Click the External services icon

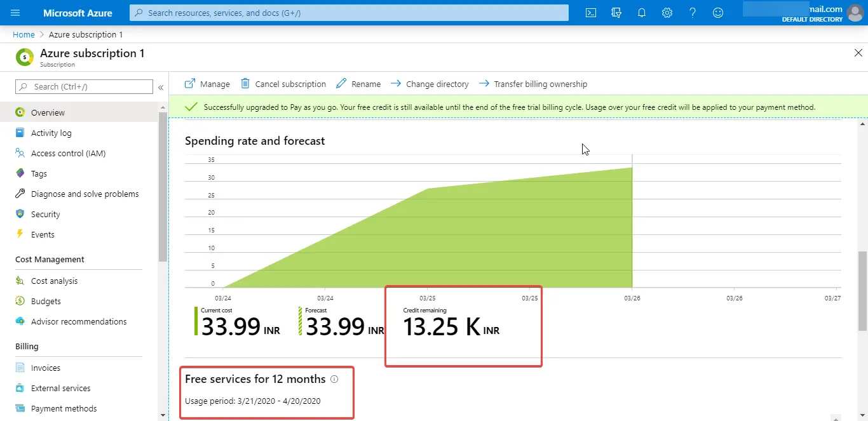[x=20, y=388]
